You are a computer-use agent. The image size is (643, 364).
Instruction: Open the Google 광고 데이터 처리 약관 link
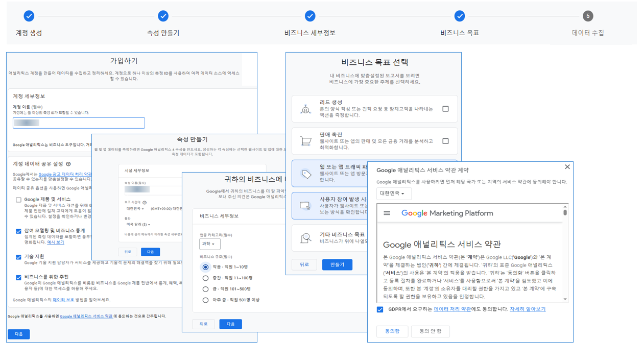(65, 175)
